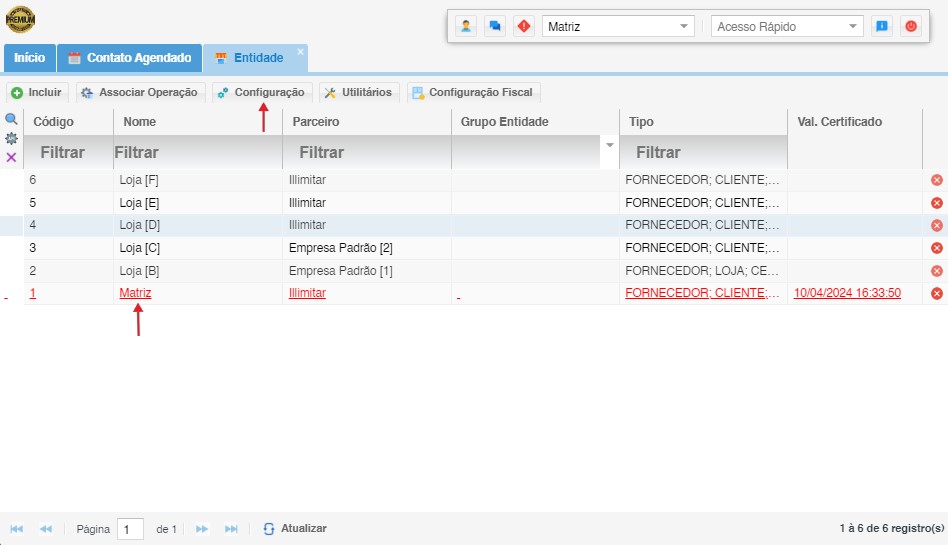
Task: Click the magnifier search icon beside grid
Action: click(12, 119)
